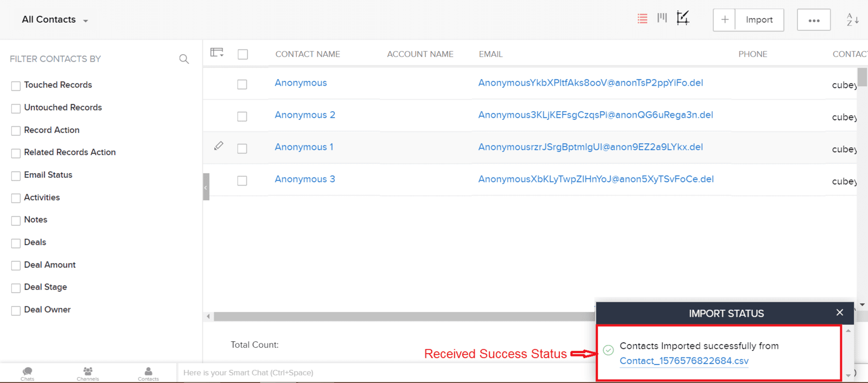Open the A-Z sort icon
Viewport: 868px width, 383px height.
point(852,20)
